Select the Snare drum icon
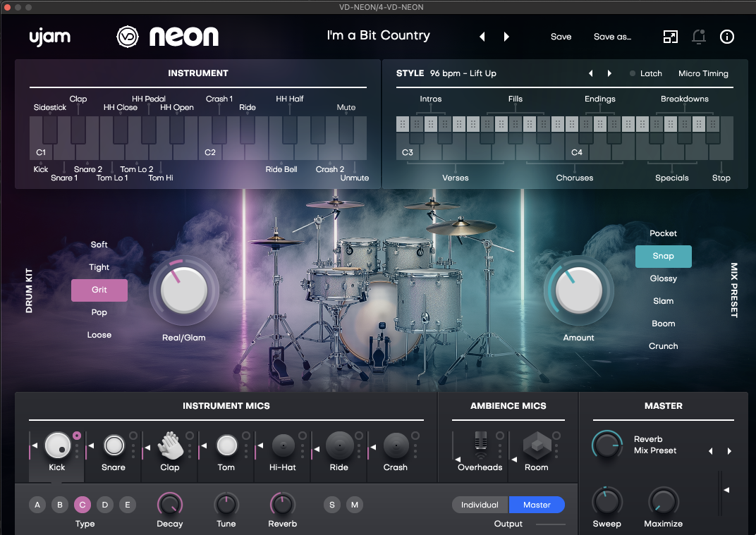756x535 pixels. tap(114, 445)
